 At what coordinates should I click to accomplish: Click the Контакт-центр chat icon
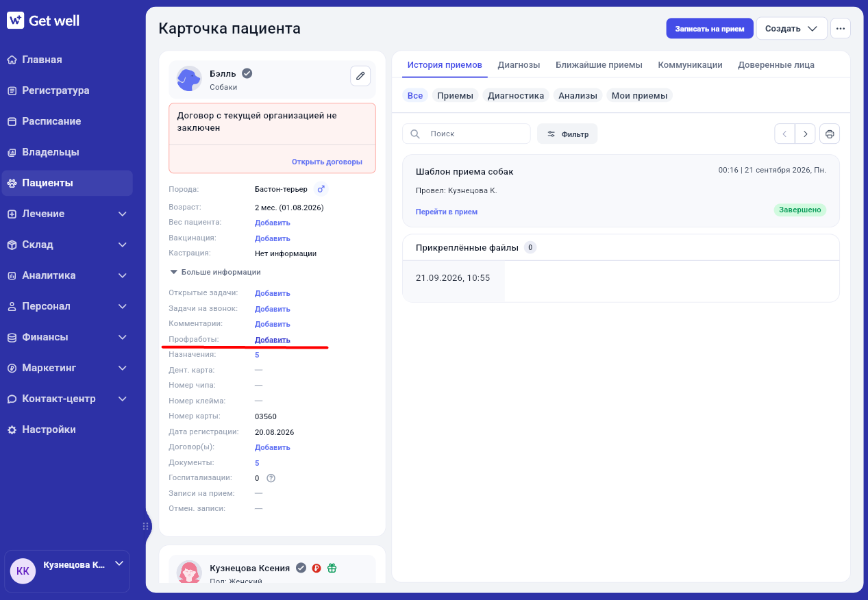point(12,399)
